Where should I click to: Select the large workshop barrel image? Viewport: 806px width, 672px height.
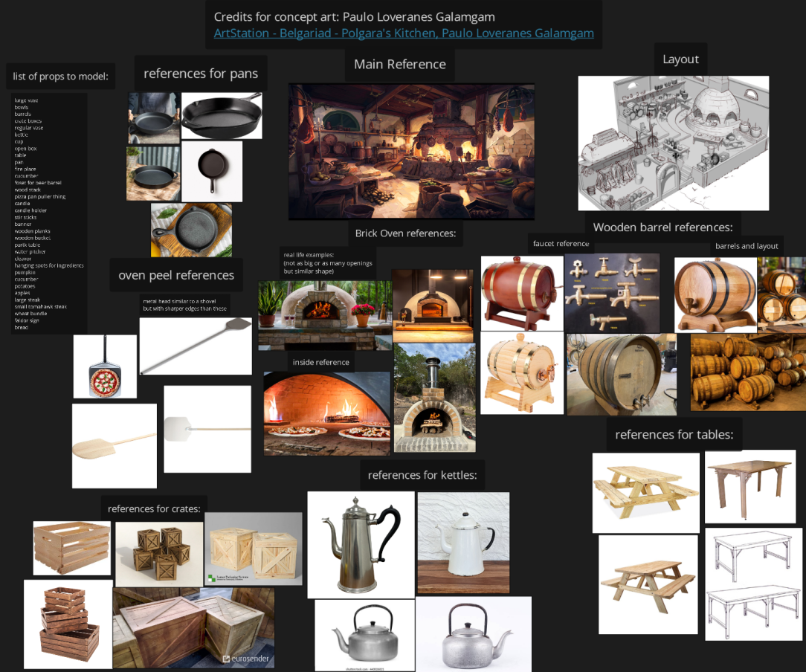click(x=622, y=375)
